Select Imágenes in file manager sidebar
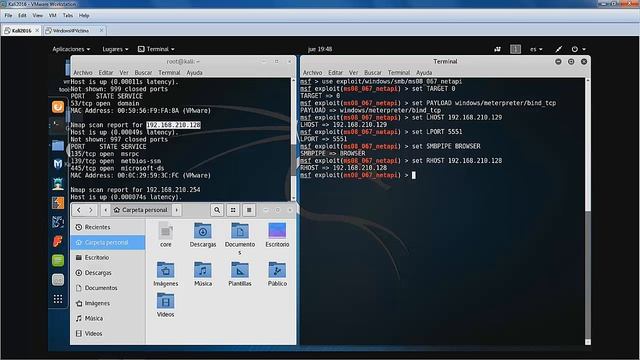640x360 pixels. point(108,303)
